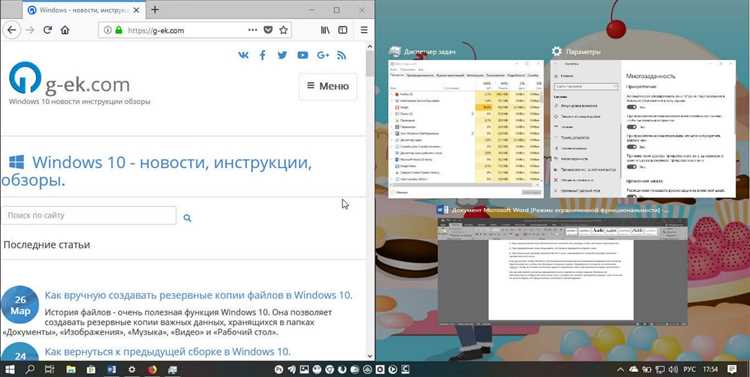The height and width of the screenshot is (377, 750).
Task: Open article 'Как вернуться к предыдущей сборке'
Action: tap(167, 352)
